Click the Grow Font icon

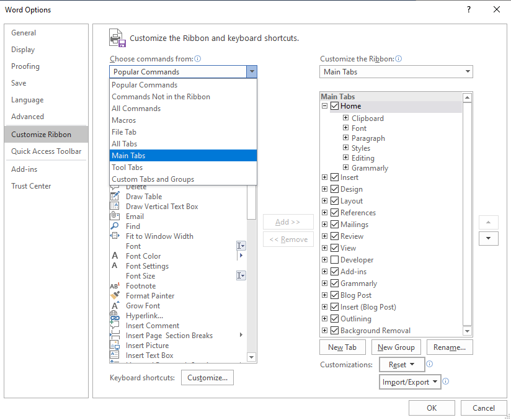[x=115, y=306]
